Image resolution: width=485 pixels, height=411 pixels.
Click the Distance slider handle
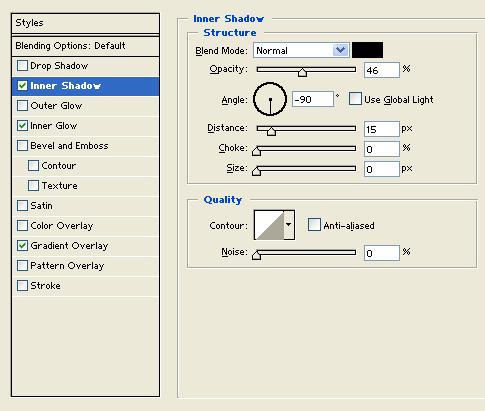click(x=271, y=131)
